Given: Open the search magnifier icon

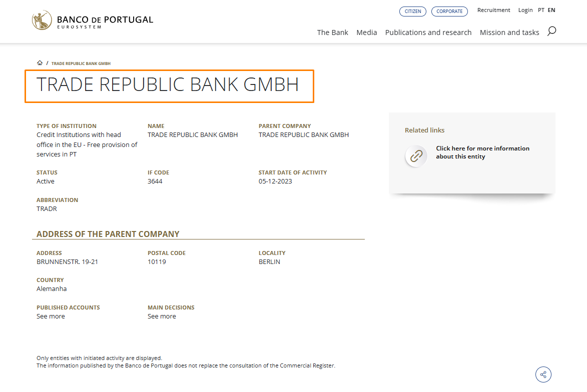Looking at the screenshot, I should click(551, 31).
